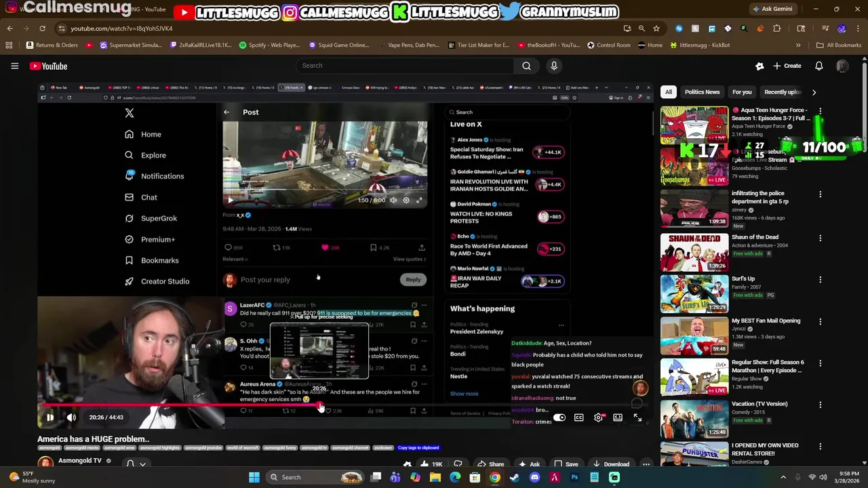Toggle the autoplay switch in player
868x488 pixels.
tap(559, 418)
